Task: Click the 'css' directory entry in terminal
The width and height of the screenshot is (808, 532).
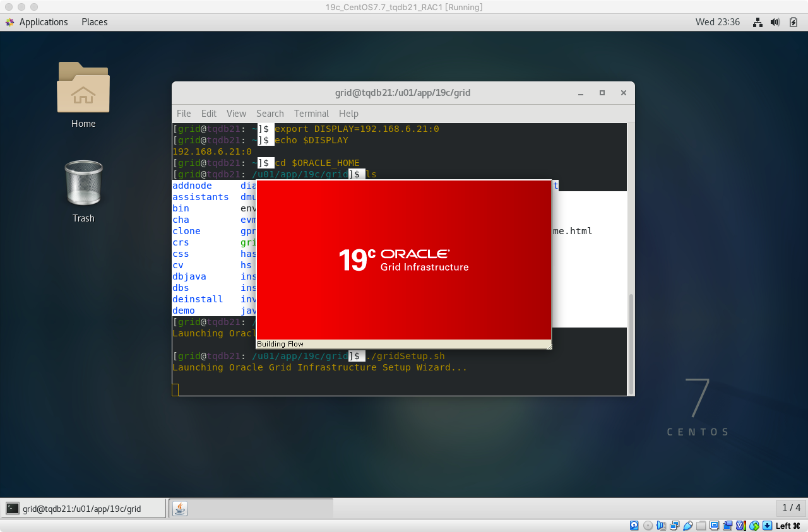Action: pyautogui.click(x=181, y=254)
